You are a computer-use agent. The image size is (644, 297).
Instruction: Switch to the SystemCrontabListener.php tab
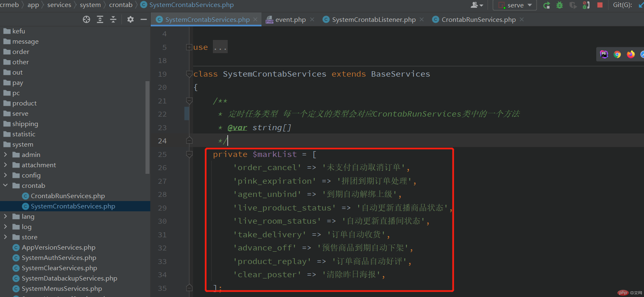(373, 19)
